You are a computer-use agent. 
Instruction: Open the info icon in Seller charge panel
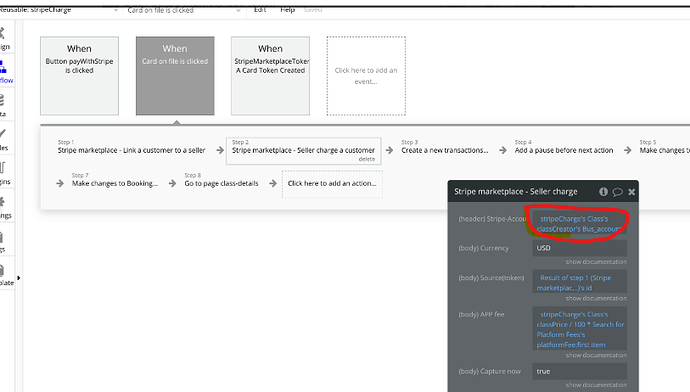coord(603,191)
